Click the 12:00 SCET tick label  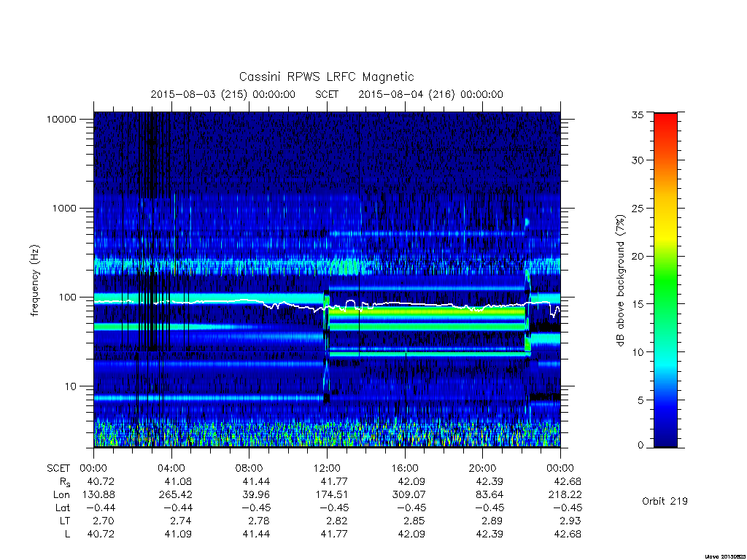point(327,468)
